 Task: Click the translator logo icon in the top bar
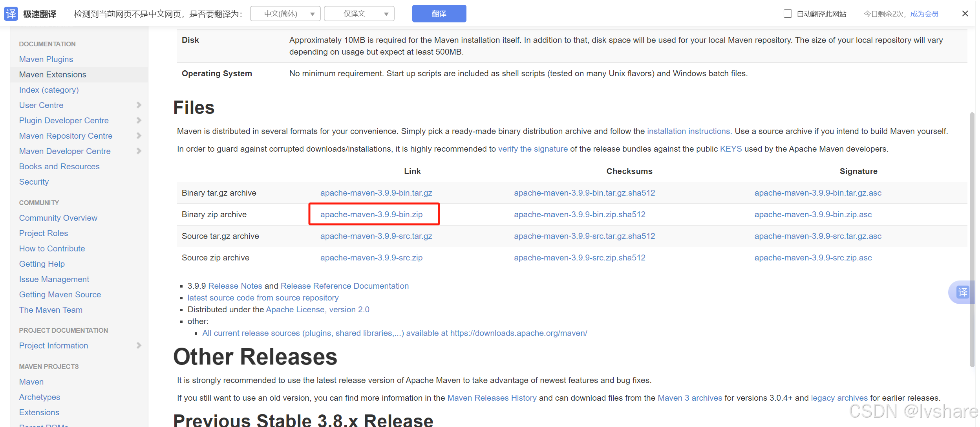[11, 14]
